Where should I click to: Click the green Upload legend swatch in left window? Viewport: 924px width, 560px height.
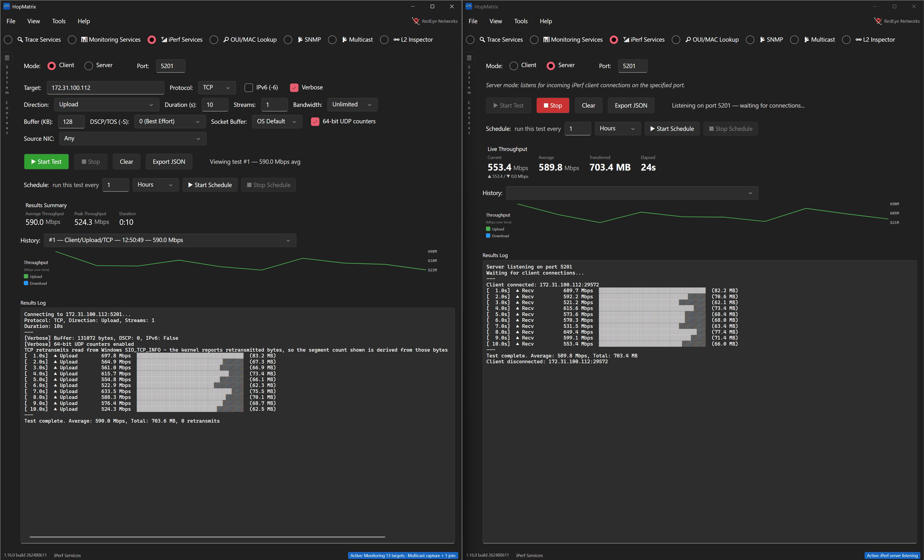(x=26, y=276)
